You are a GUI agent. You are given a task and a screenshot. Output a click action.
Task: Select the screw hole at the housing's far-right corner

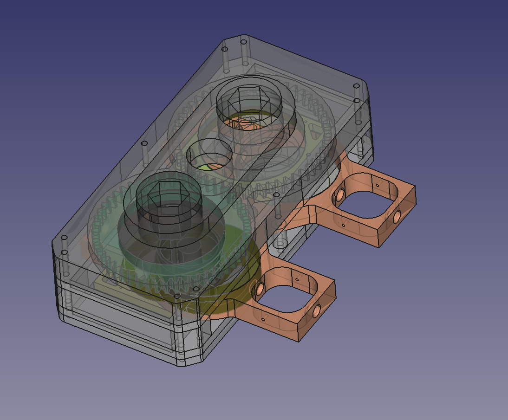pyautogui.click(x=357, y=86)
